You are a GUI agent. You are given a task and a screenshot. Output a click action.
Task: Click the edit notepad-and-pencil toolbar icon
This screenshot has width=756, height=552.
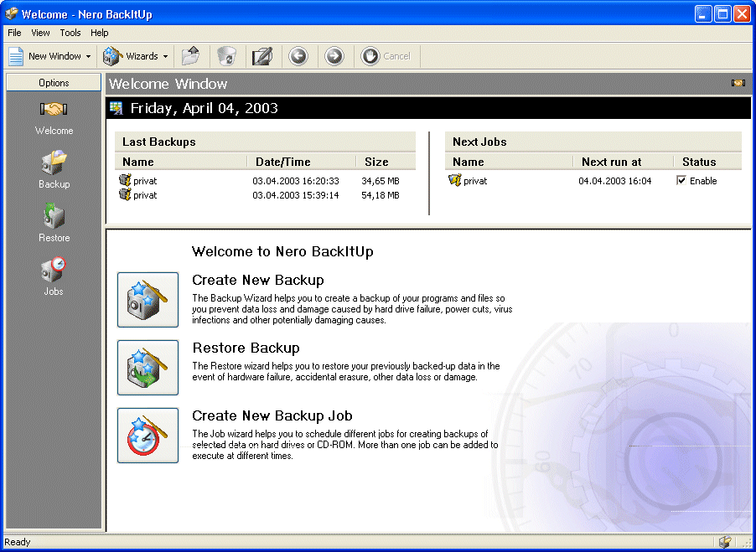pyautogui.click(x=263, y=56)
